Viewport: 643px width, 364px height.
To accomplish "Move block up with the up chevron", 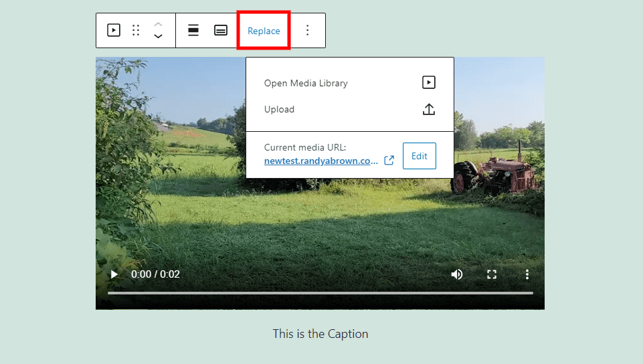I will [x=158, y=24].
